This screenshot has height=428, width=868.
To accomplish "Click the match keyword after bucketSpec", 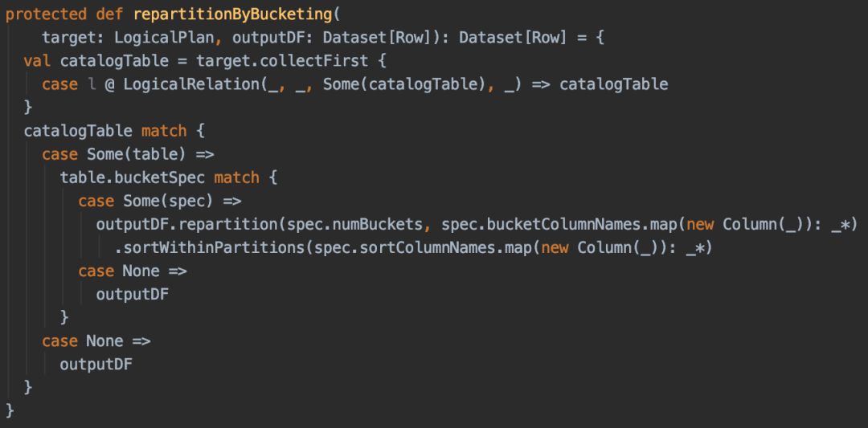I will coord(236,177).
